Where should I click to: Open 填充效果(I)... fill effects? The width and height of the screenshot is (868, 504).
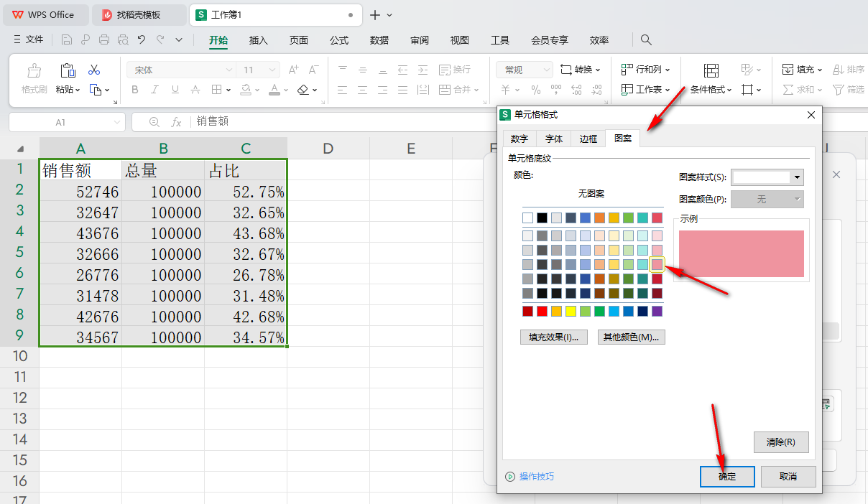[x=554, y=337]
